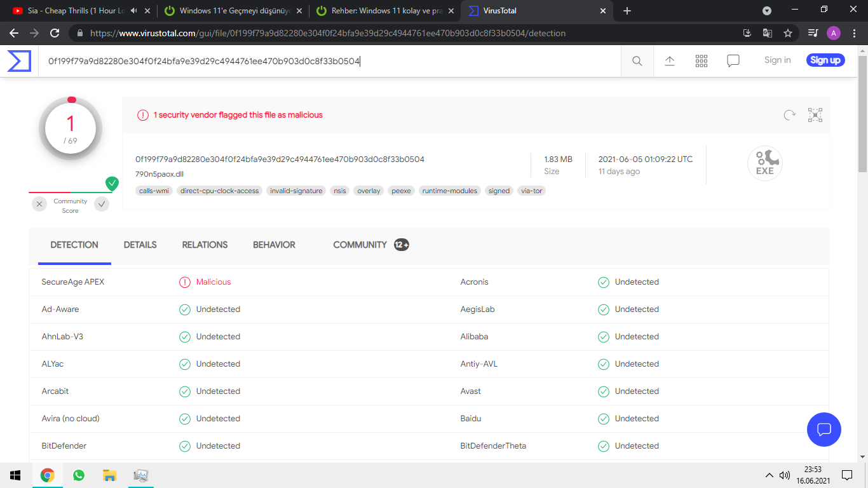Click the calls-wmi tag
Screen dimensions: 868x488
point(154,191)
